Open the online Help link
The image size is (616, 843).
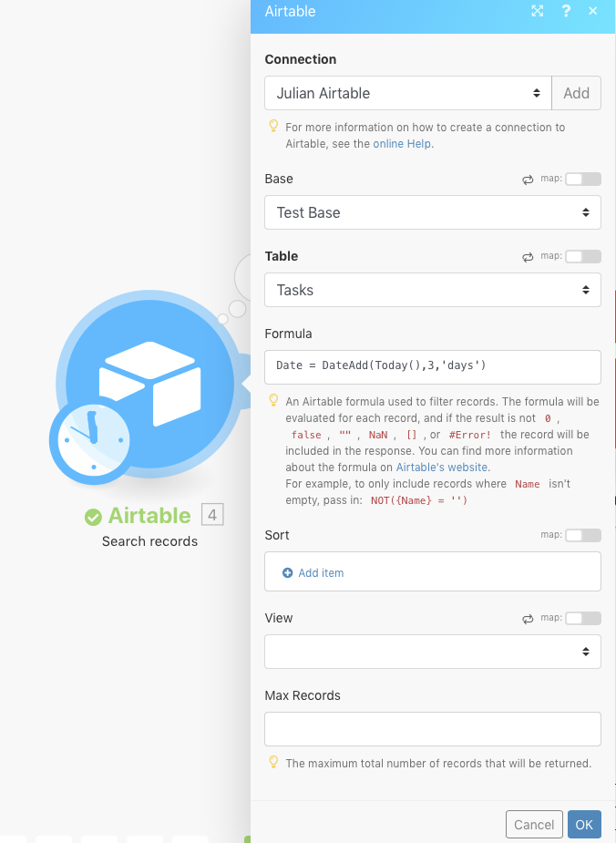(x=402, y=144)
